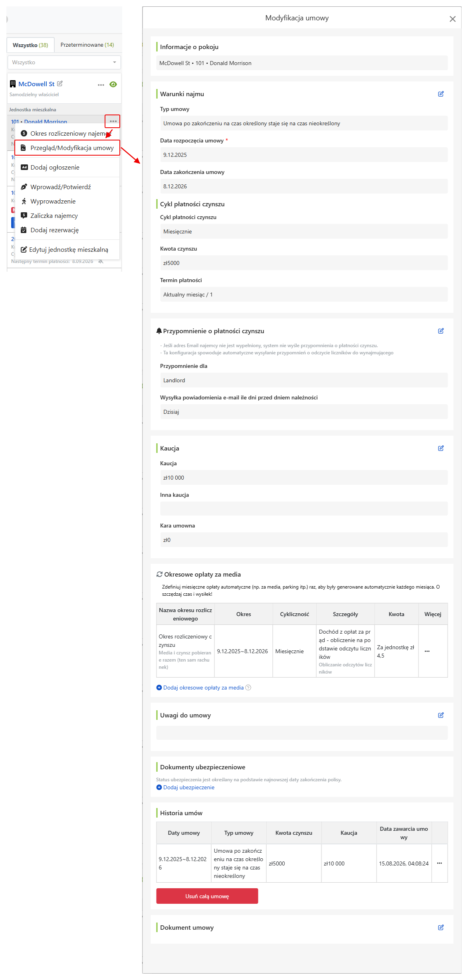Open more options for McDowell St building
The width and height of the screenshot is (468, 980).
tap(101, 85)
